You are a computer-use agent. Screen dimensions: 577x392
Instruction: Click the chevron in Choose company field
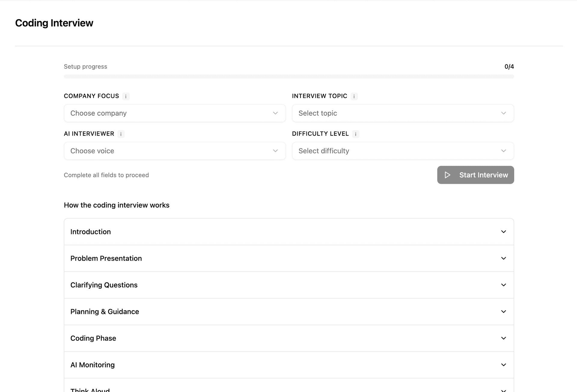[x=275, y=113]
